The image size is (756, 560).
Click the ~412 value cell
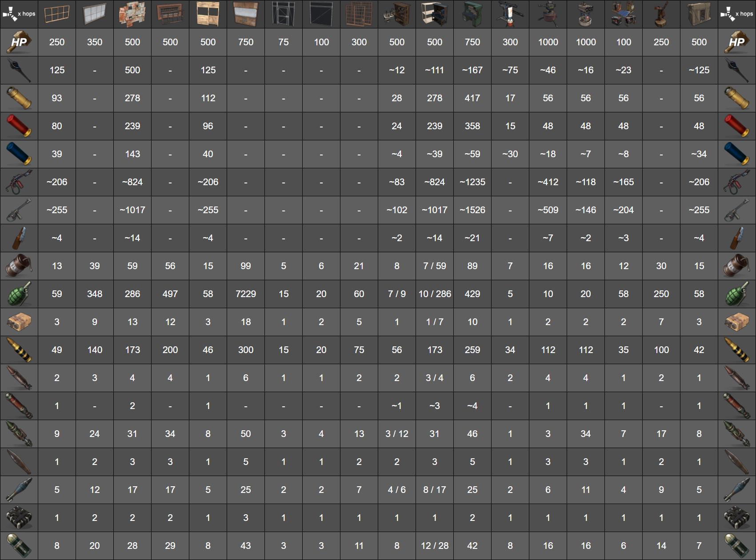tap(548, 182)
